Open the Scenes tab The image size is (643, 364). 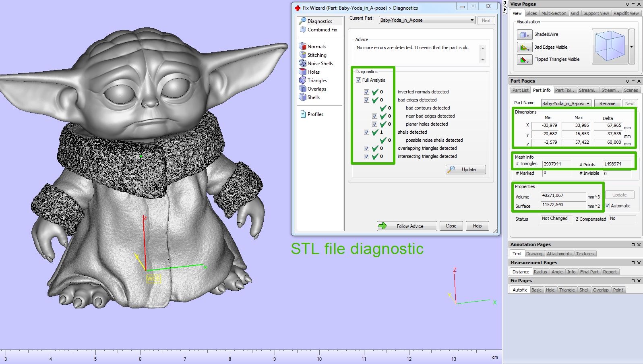[x=631, y=90]
